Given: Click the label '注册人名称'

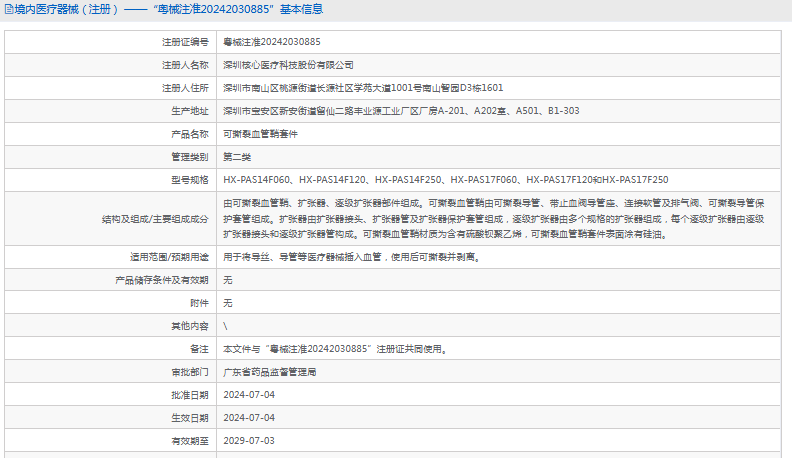Looking at the screenshot, I should pyautogui.click(x=185, y=65).
